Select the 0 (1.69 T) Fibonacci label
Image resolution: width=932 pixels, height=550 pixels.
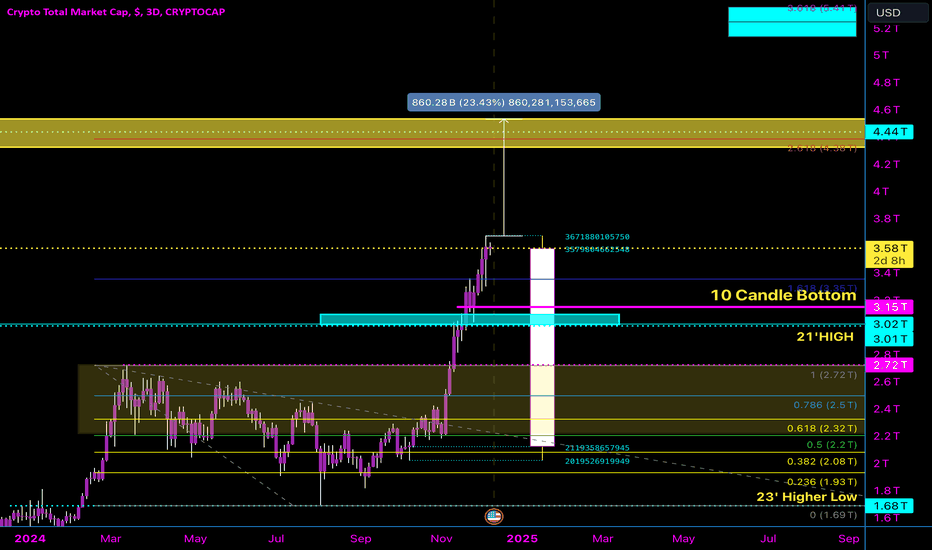coord(833,515)
